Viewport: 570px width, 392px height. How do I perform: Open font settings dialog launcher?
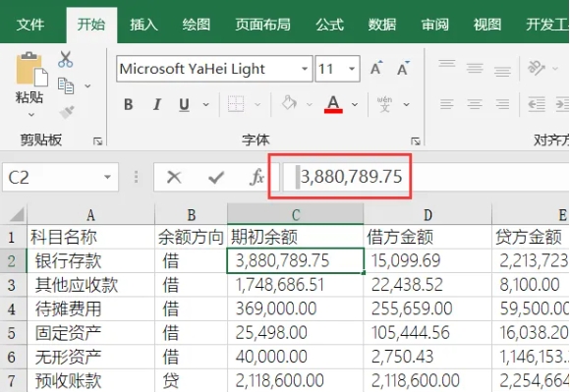[x=416, y=140]
